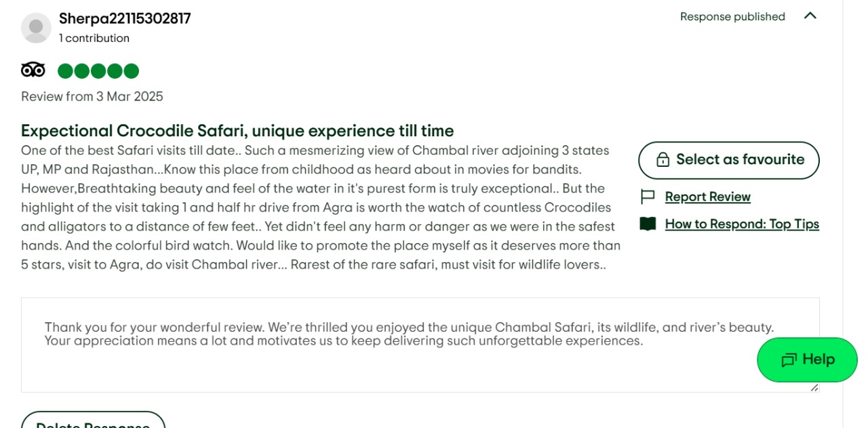Viewport: 868px width, 428px height.
Task: Click the chat bubbles icon in Help
Action: click(x=789, y=360)
